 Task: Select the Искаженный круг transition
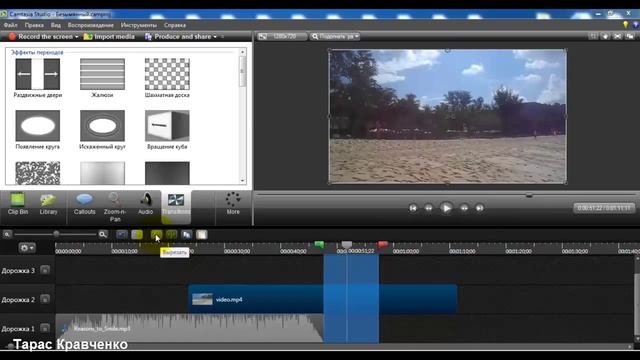102,130
